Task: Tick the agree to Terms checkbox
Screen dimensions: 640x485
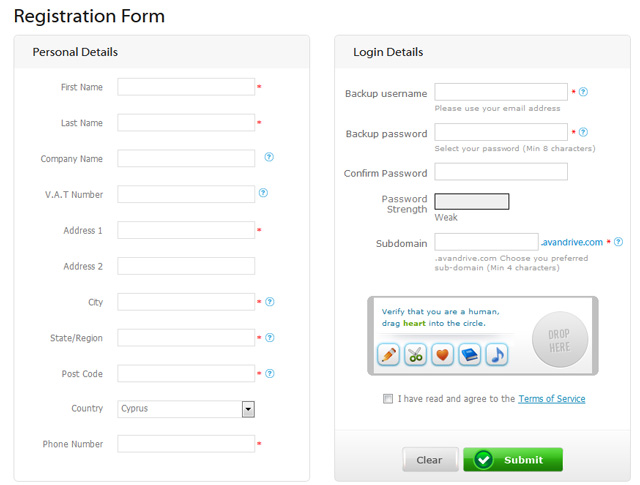Action: coord(388,398)
